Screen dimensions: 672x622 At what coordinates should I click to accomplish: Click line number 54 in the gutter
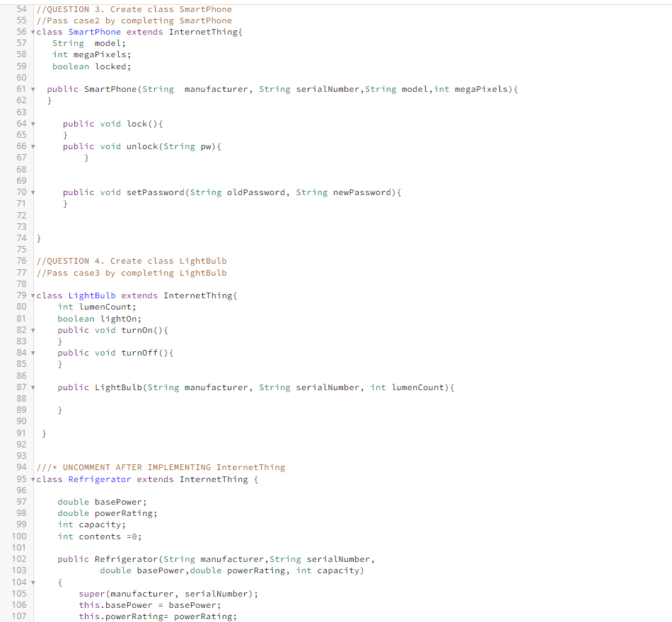[x=21, y=9]
